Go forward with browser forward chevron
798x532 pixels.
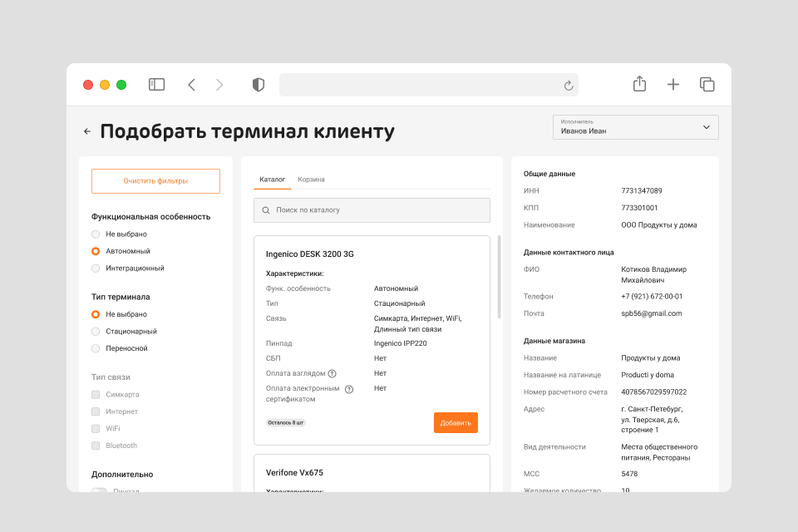219,85
